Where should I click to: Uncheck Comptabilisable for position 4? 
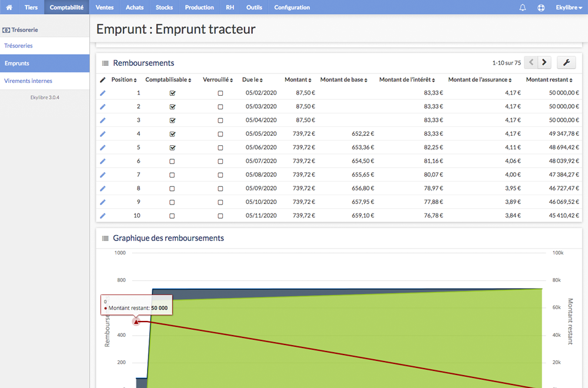pyautogui.click(x=172, y=134)
